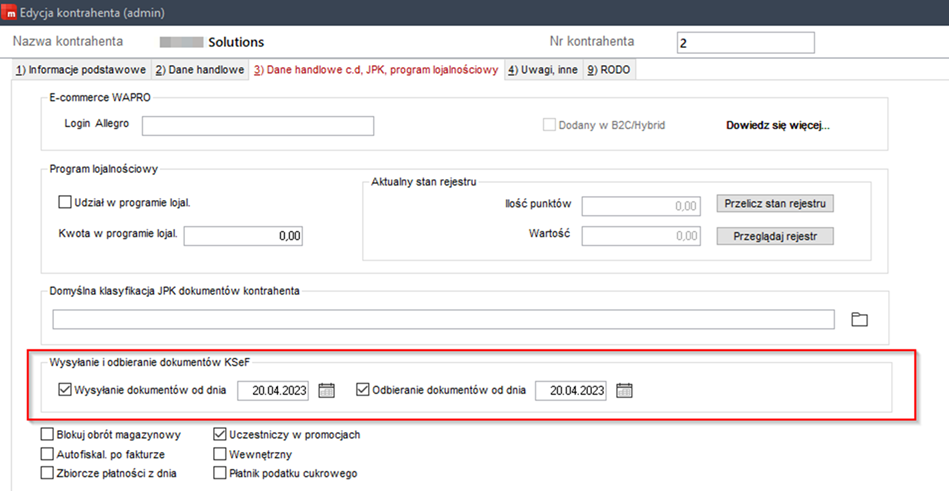
Task: Select the RODO tab
Action: tap(608, 70)
